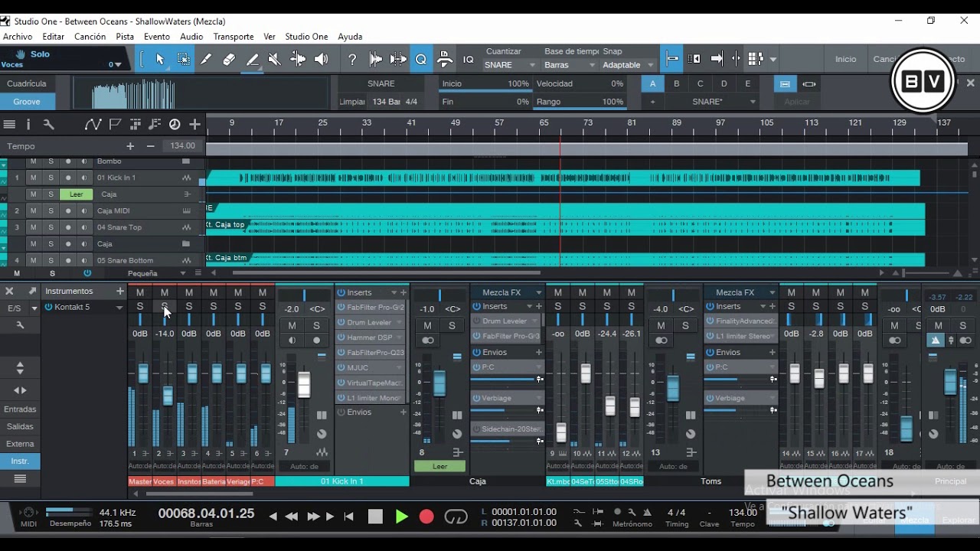Open the question mark help tool

coord(352,59)
